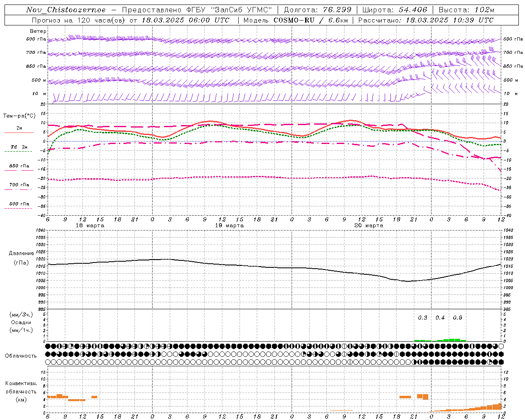Image resolution: width=525 pixels, height=420 pixels.
Task: Click the "Td 2м" dew point legend entry
Action: click(x=19, y=147)
